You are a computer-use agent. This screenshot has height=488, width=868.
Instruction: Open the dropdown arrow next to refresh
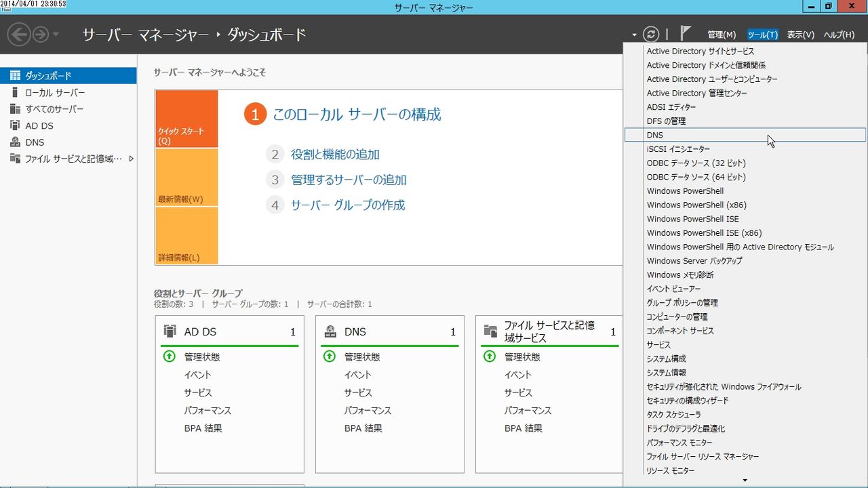pos(633,33)
